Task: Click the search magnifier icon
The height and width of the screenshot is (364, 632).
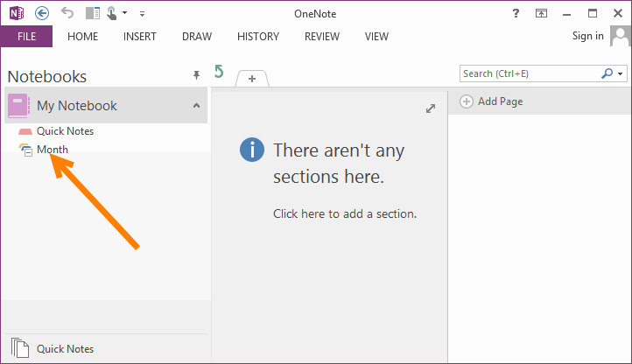Action: pyautogui.click(x=607, y=73)
